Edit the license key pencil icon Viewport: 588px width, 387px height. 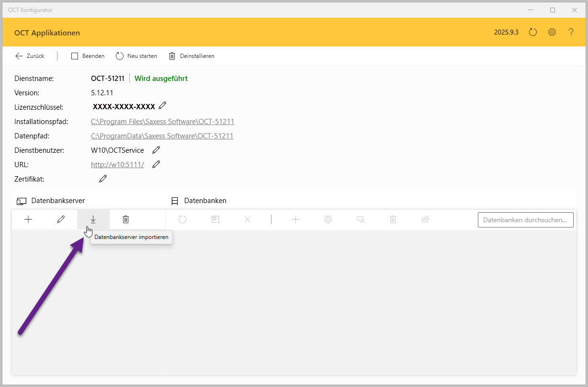point(163,106)
